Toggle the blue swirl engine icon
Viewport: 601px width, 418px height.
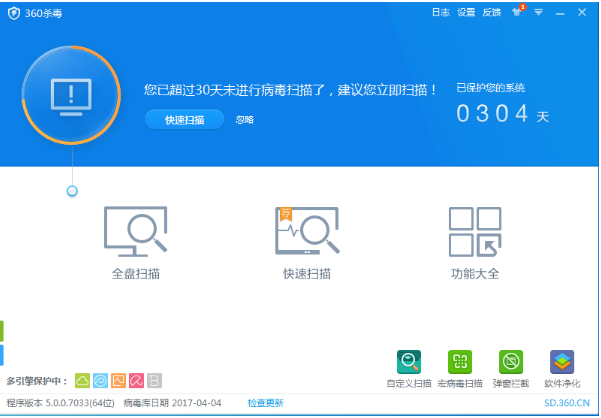coord(100,380)
